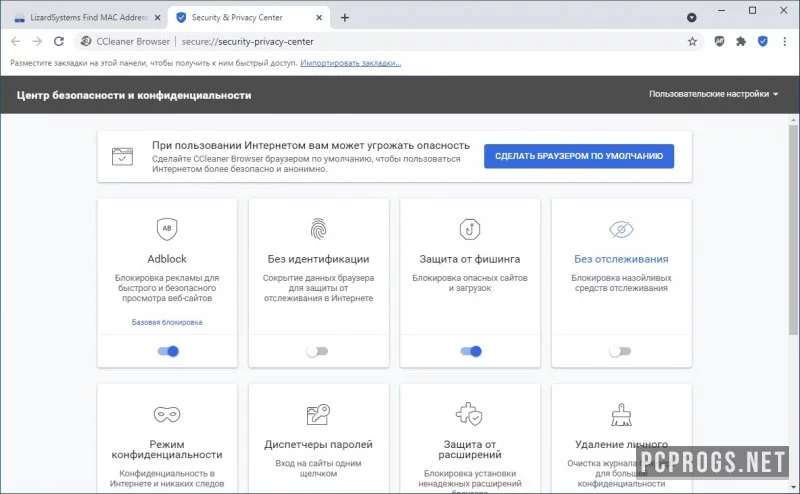800x494 pixels.
Task: Click the fingerprint icon for Без идентификации
Action: coord(318,229)
